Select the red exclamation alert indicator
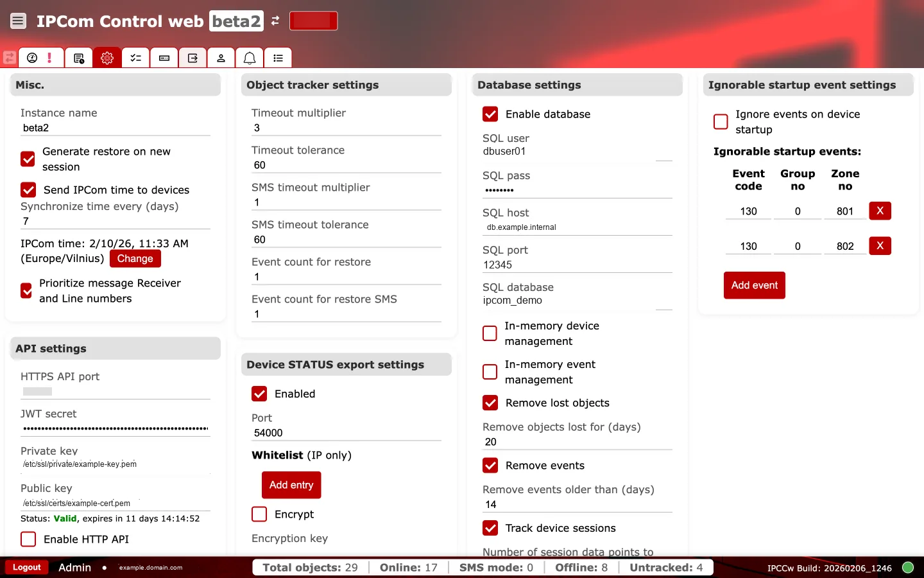The width and height of the screenshot is (924, 578). pos(50,57)
